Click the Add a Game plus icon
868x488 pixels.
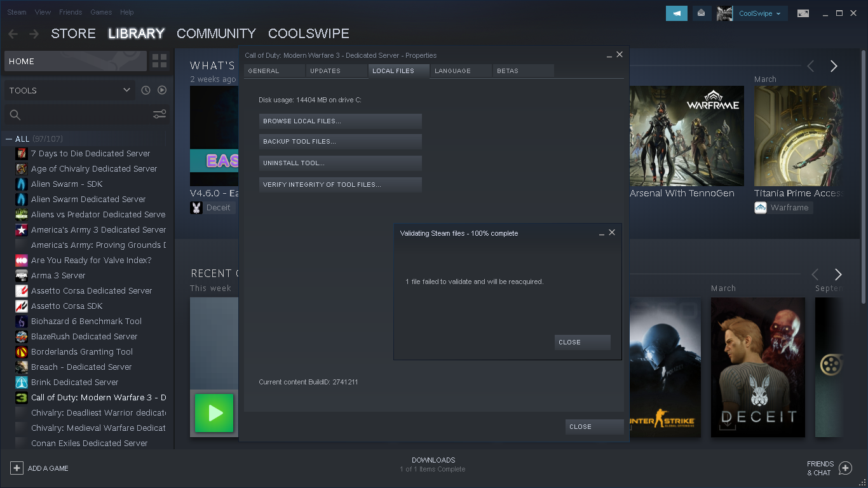(x=17, y=468)
